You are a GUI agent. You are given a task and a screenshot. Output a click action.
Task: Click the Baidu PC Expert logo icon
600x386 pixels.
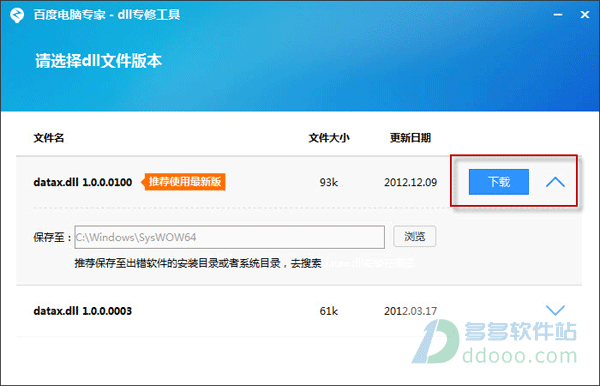(x=17, y=15)
